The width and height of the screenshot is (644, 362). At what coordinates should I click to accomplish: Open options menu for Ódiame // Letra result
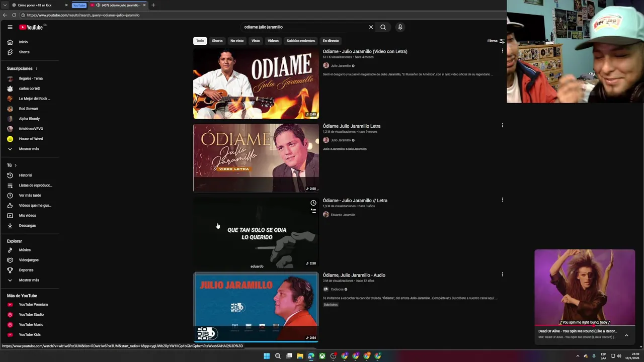coord(502,200)
